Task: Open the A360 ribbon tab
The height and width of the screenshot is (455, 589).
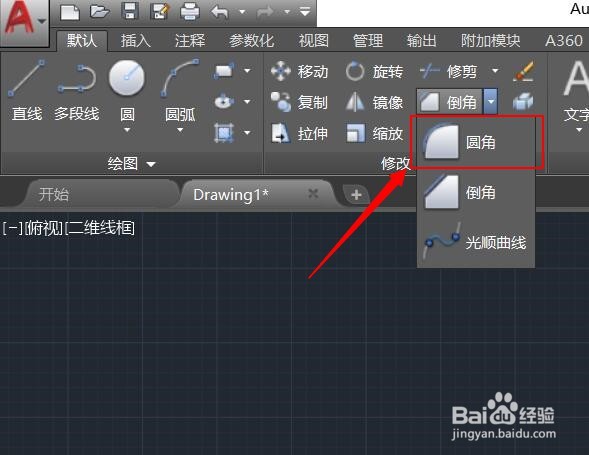Action: click(x=564, y=41)
